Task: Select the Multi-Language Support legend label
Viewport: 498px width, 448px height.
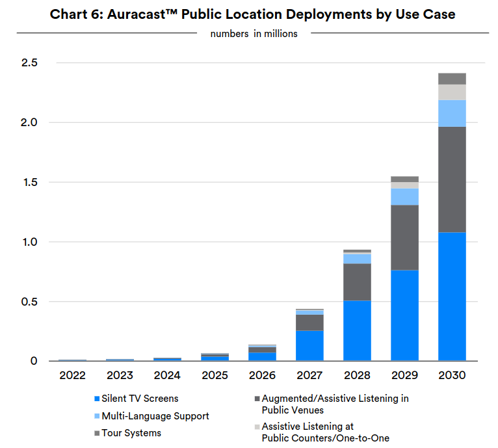Action: click(x=156, y=415)
